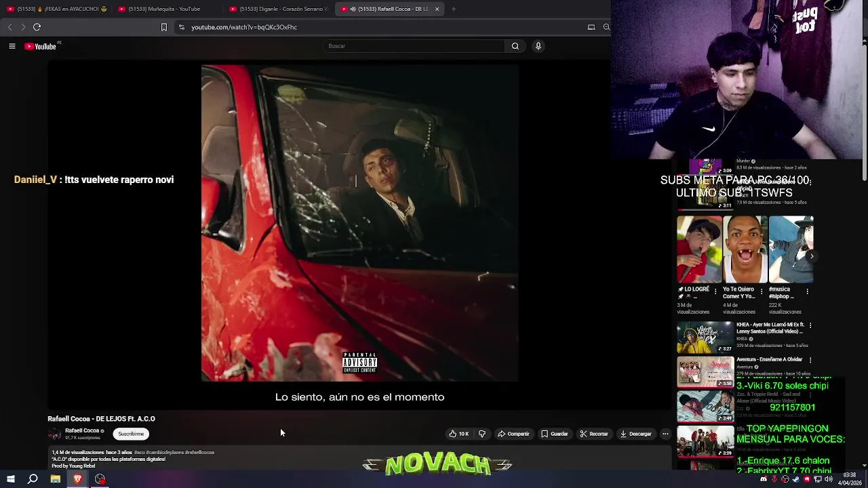Share the video via Compartir
Image resolution: width=868 pixels, height=488 pixels.
click(x=513, y=434)
